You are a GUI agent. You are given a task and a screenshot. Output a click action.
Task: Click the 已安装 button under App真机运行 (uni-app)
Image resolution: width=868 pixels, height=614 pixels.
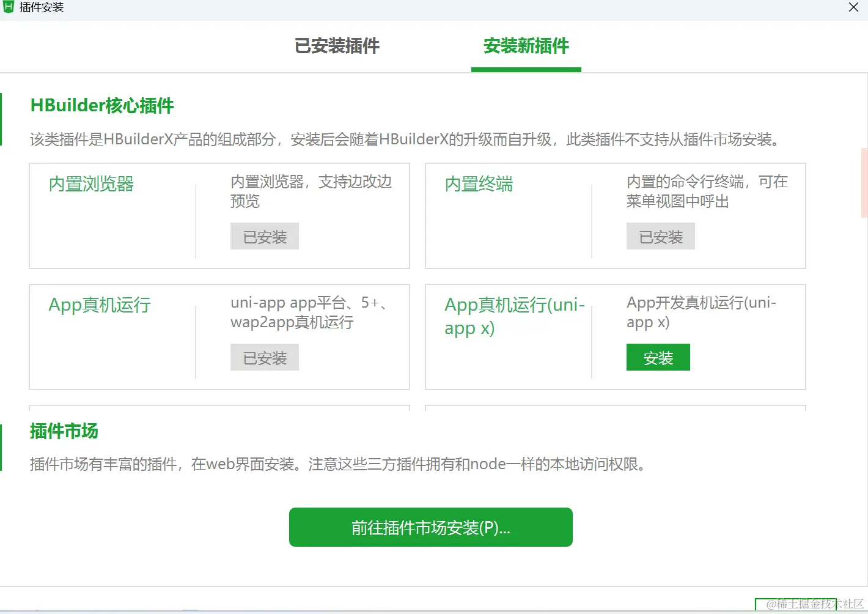click(x=265, y=358)
